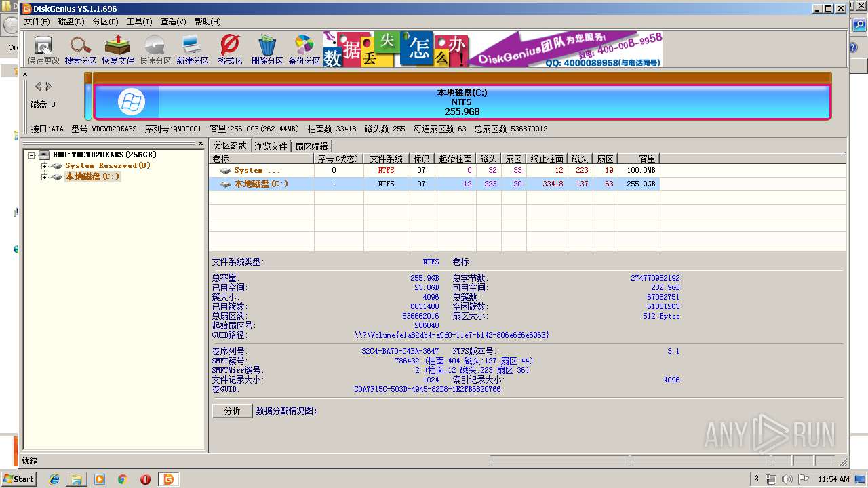
Task: Expand the System Reserved(0) tree node
Action: click(44, 166)
